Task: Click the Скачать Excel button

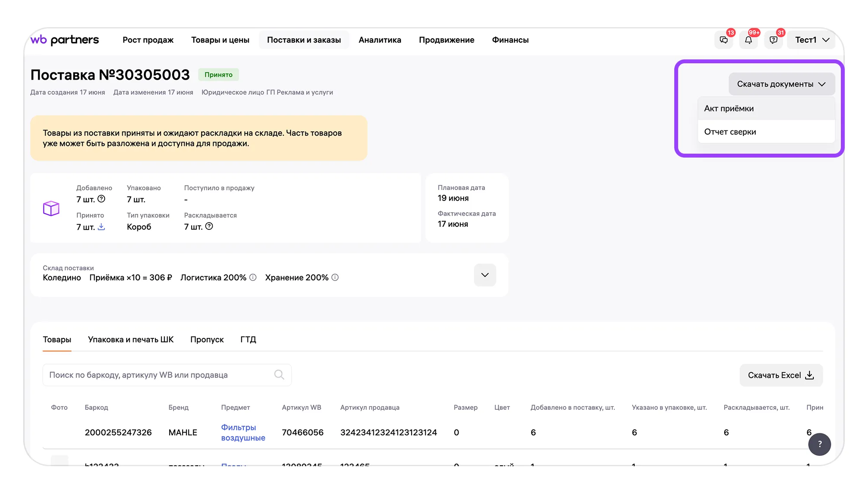Action: tap(781, 375)
